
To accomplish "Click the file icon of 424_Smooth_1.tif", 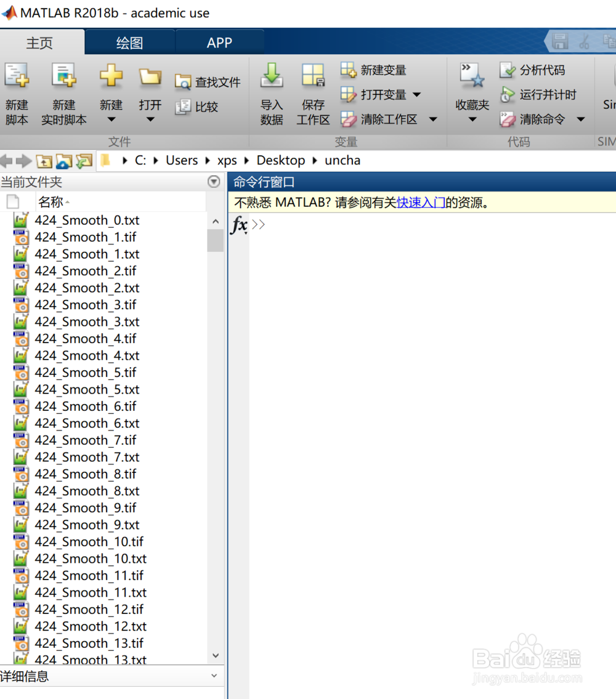I will click(20, 237).
